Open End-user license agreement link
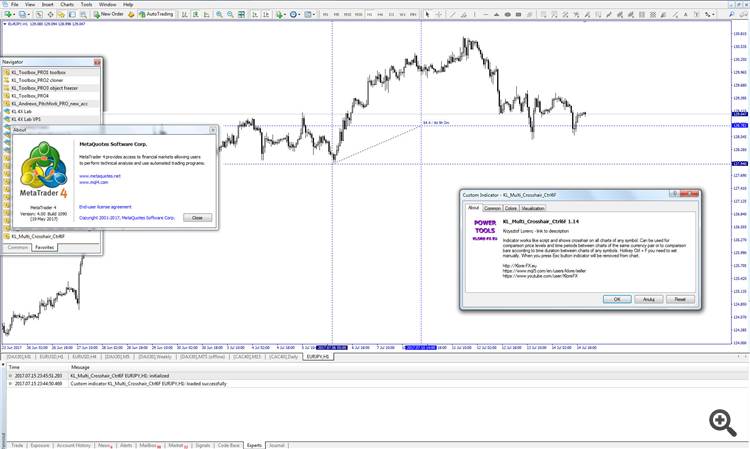 click(x=105, y=207)
